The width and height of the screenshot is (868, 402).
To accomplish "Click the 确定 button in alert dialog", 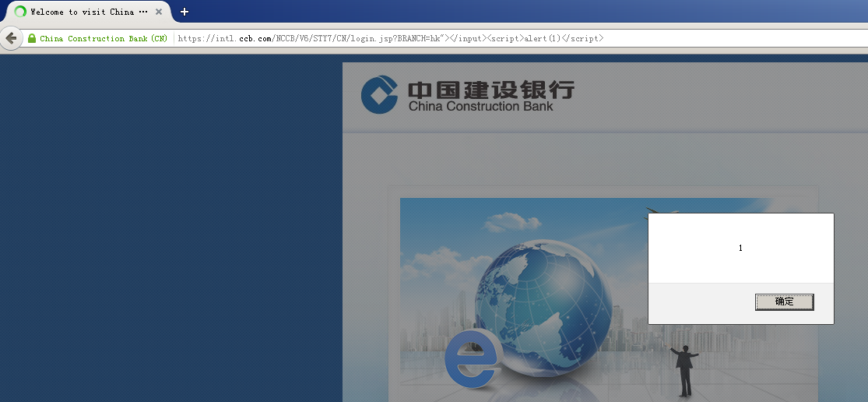I will click(x=784, y=301).
